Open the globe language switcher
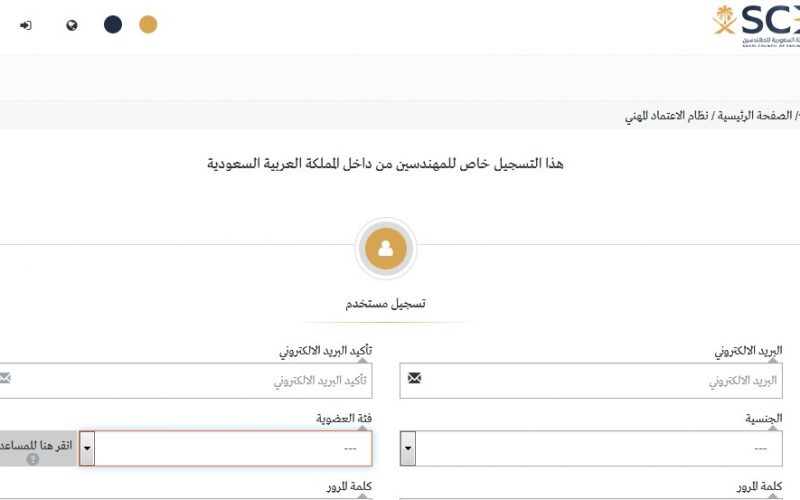The image size is (800, 500). (x=72, y=25)
